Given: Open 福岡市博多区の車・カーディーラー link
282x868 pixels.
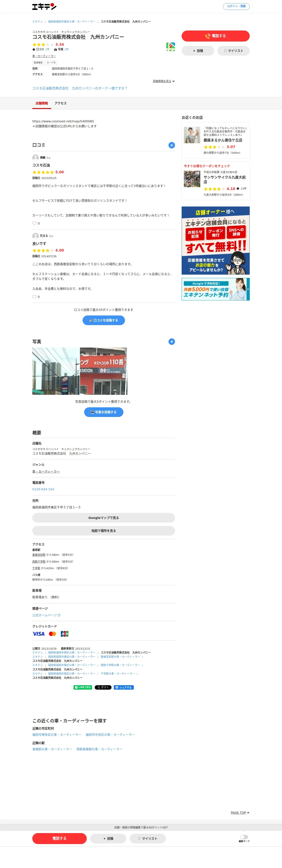Looking at the screenshot, I should (57, 735).
